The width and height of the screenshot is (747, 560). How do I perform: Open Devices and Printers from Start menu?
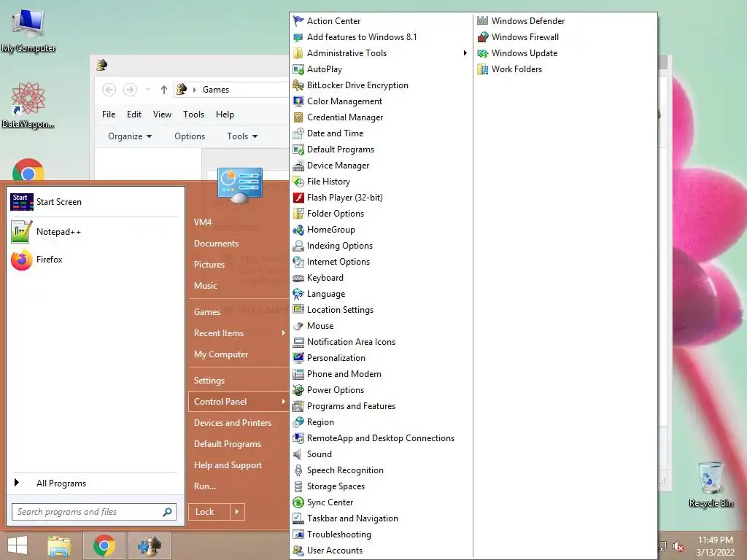(233, 423)
